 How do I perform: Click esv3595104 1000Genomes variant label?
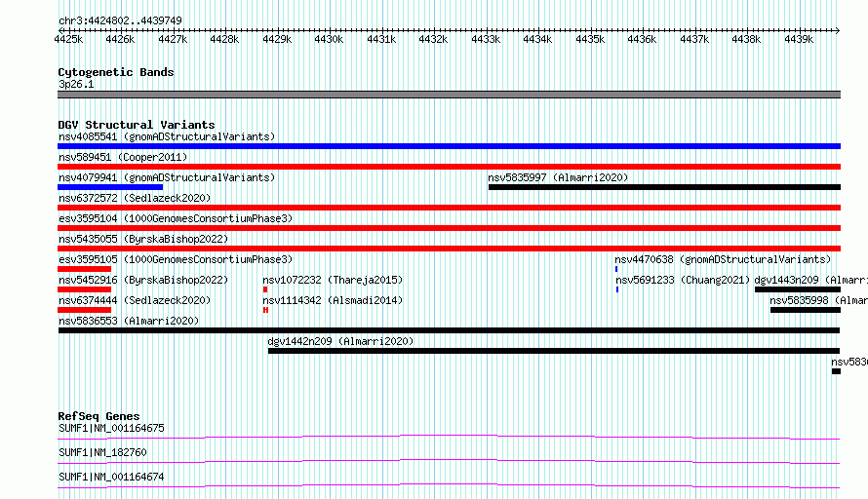176,218
